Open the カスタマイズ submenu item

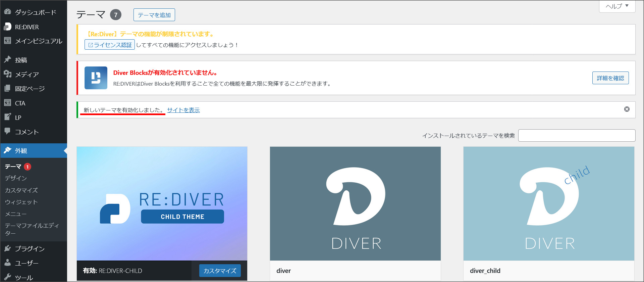pos(21,190)
